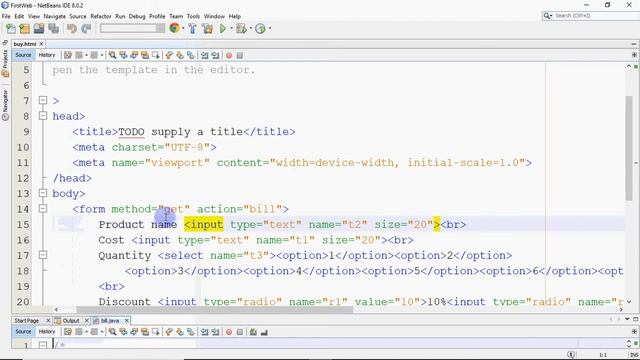
Task: Click the Redo icon in main toolbar
Action: pyautogui.click(x=86, y=29)
